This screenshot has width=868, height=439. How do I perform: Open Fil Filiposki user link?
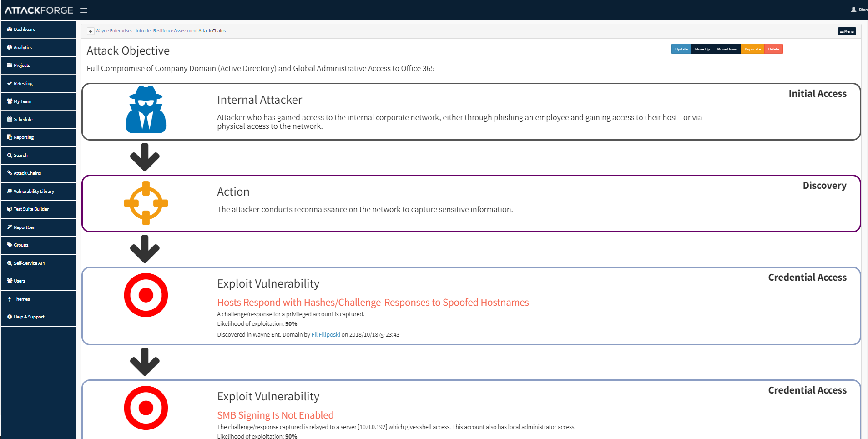tap(325, 335)
